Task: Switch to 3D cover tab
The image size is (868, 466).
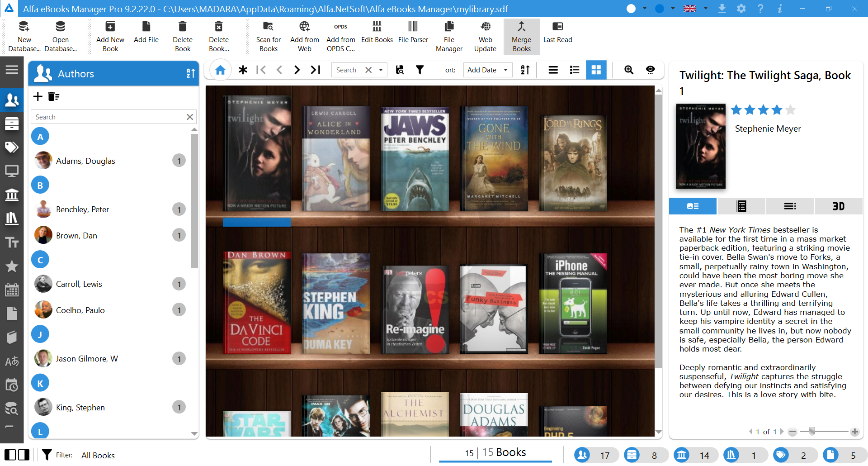Action: coord(839,206)
